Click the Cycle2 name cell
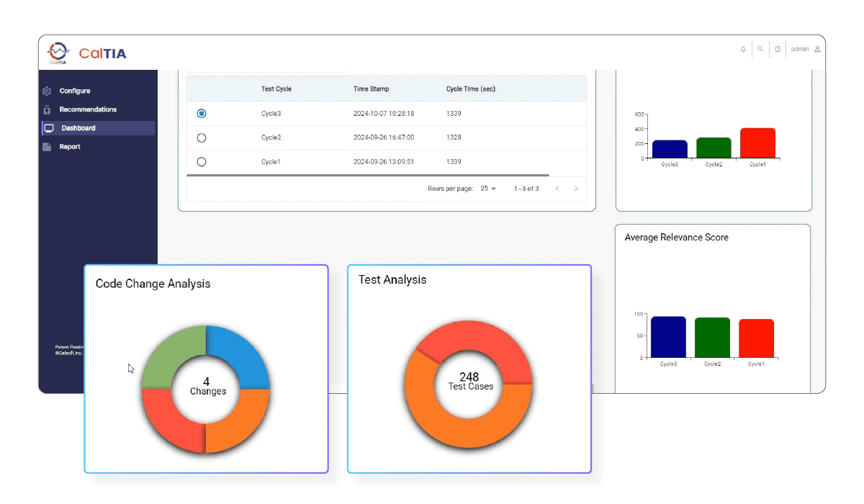864x504 pixels. (x=271, y=138)
